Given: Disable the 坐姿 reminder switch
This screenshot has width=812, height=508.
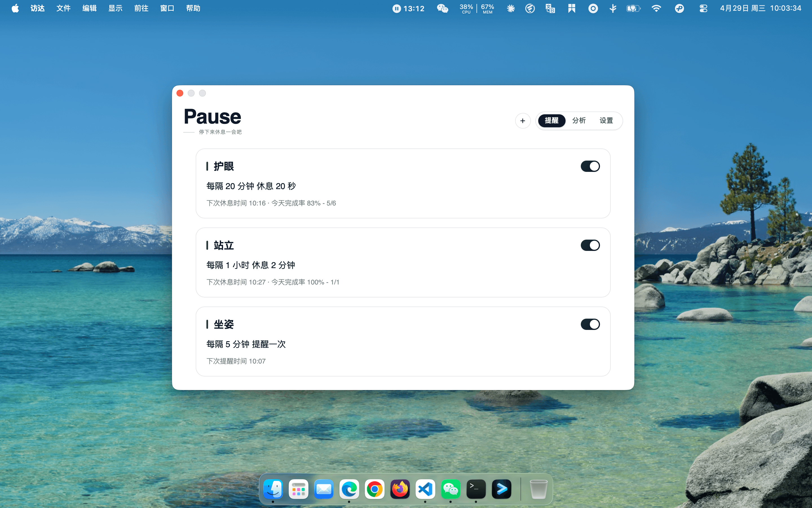Looking at the screenshot, I should pos(590,324).
